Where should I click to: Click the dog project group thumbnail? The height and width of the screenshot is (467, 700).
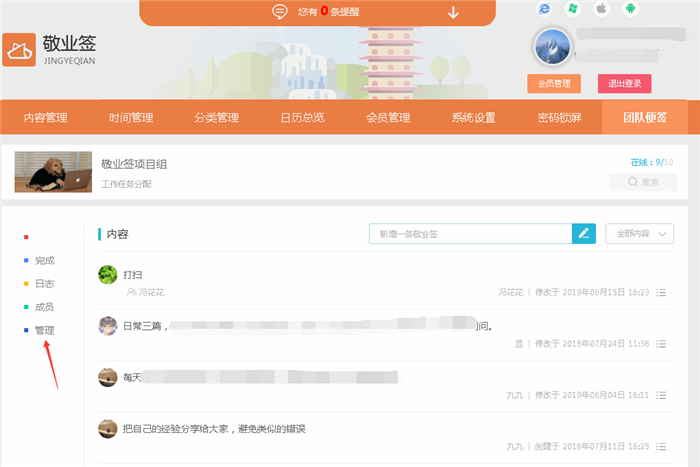(x=53, y=171)
